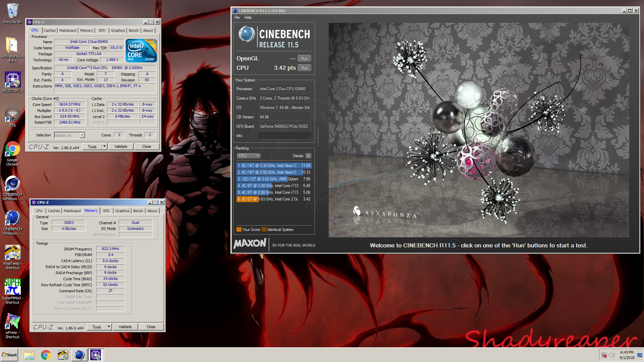Open Windows Explorer from the taskbar
The height and width of the screenshot is (362, 644).
click(29, 355)
